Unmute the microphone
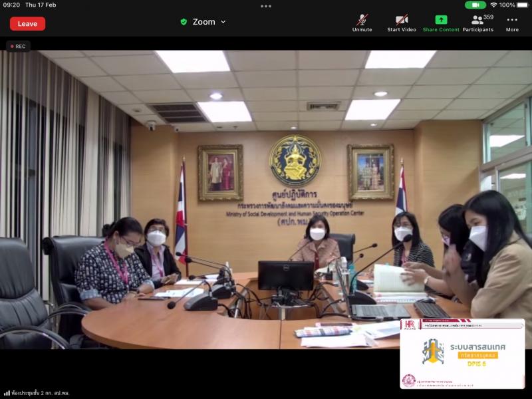The height and width of the screenshot is (399, 532). coord(362,23)
